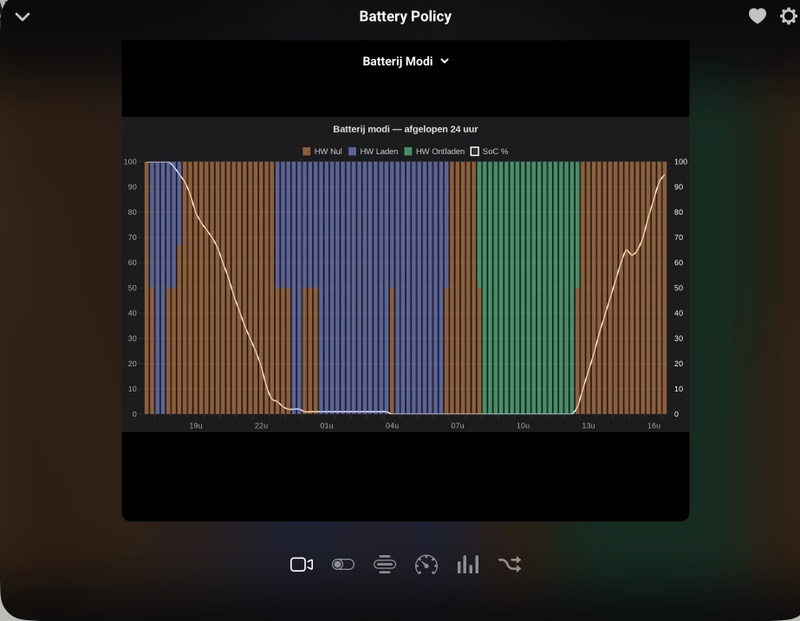Screen dimensions: 800x621
Task: Open the flow shuffle arrows icon
Action: [x=510, y=564]
